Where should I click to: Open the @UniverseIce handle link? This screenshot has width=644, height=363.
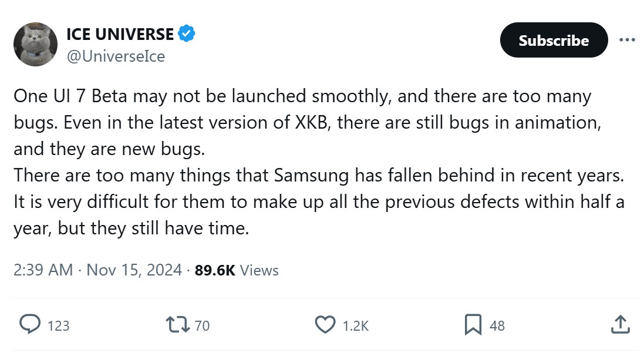[x=116, y=56]
